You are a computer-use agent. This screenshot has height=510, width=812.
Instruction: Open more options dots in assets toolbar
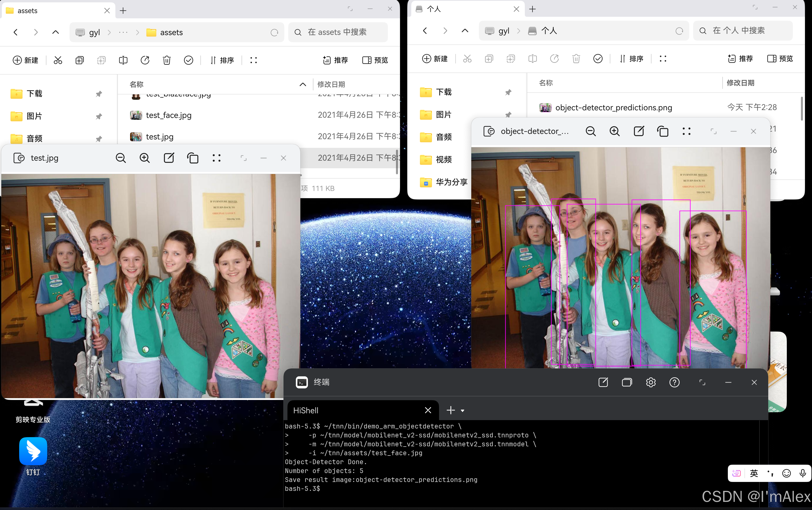254,60
